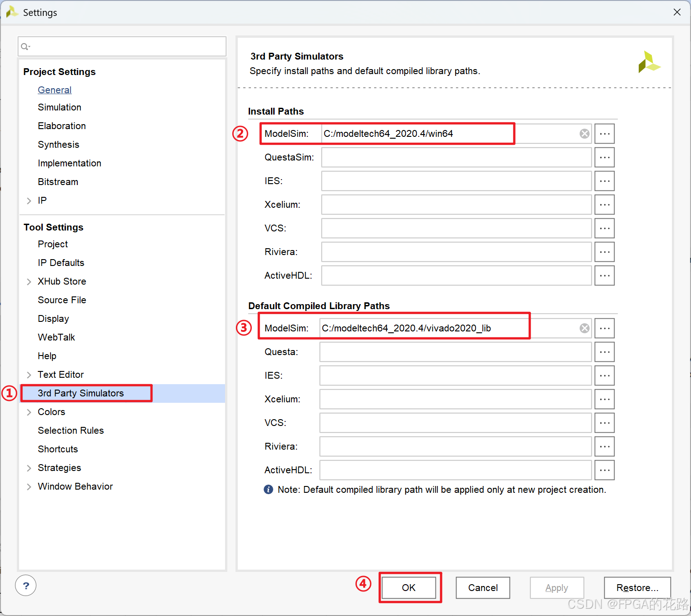The image size is (691, 616).
Task: Click the Riviera compiled library path field
Action: (x=456, y=446)
